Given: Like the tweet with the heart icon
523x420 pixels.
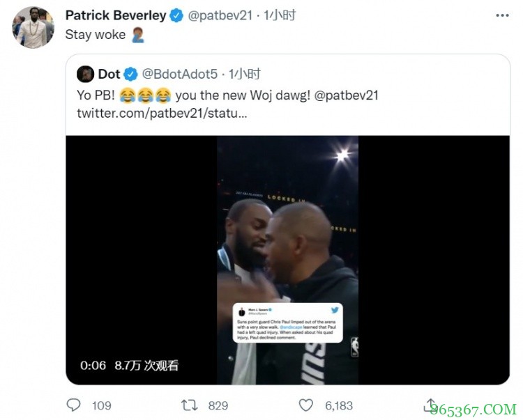Looking at the screenshot, I should [x=305, y=405].
